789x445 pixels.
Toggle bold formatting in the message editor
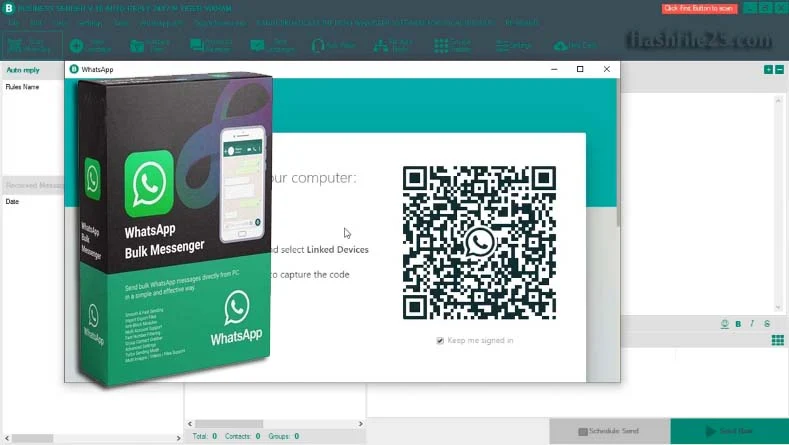(x=738, y=324)
